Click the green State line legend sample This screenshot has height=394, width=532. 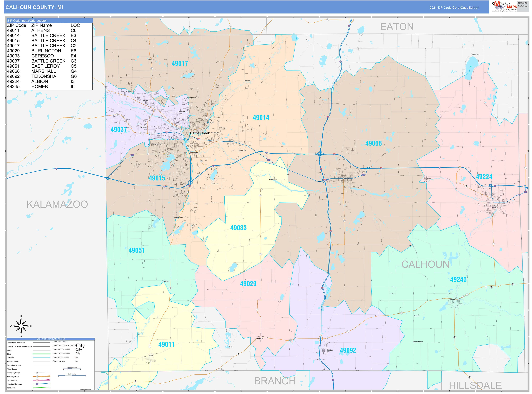pos(41,354)
